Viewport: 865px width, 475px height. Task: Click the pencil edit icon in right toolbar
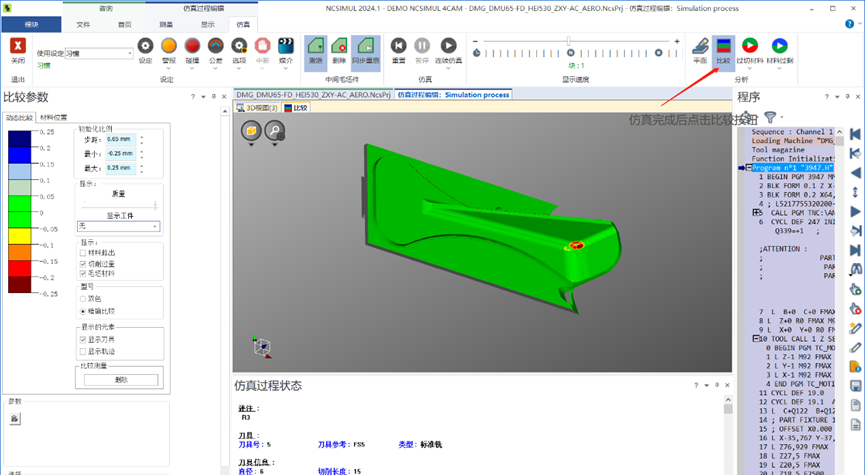856,348
